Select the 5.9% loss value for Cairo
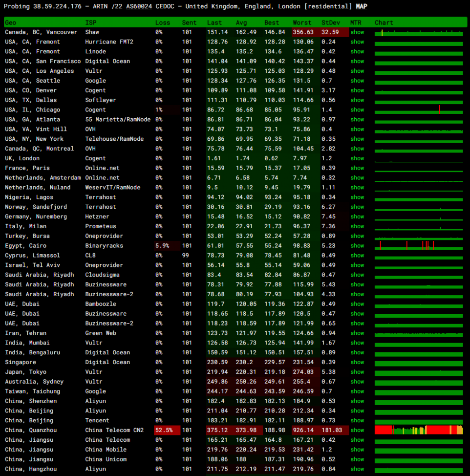The height and width of the screenshot is (476, 470). click(162, 246)
